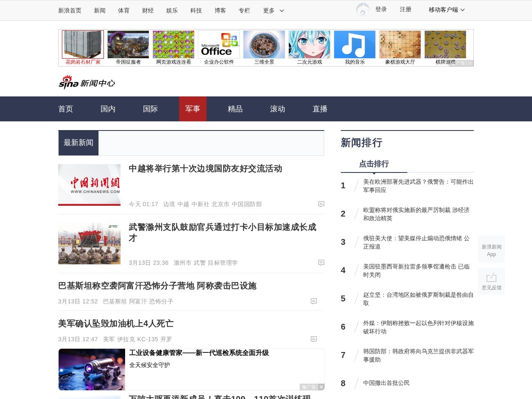The height and width of the screenshot is (399, 532).
Task: Click comment icon for 巴基斯坦称空袭 article
Action: (314, 301)
